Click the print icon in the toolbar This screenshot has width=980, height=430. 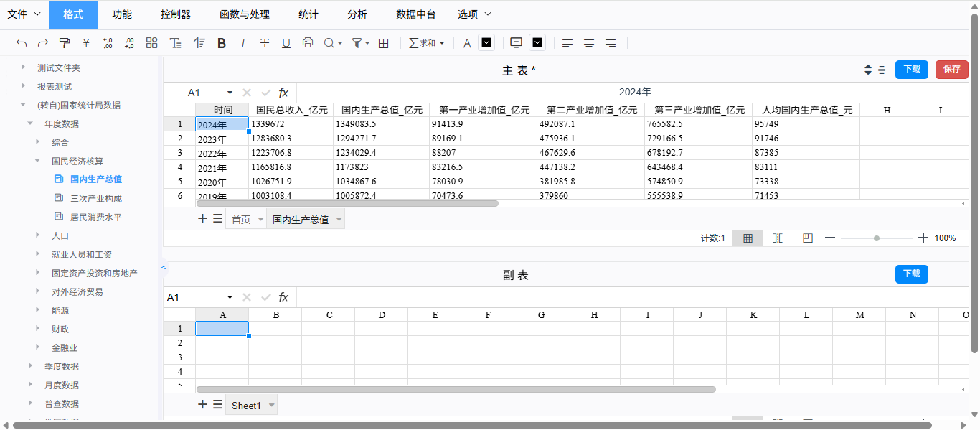[308, 43]
